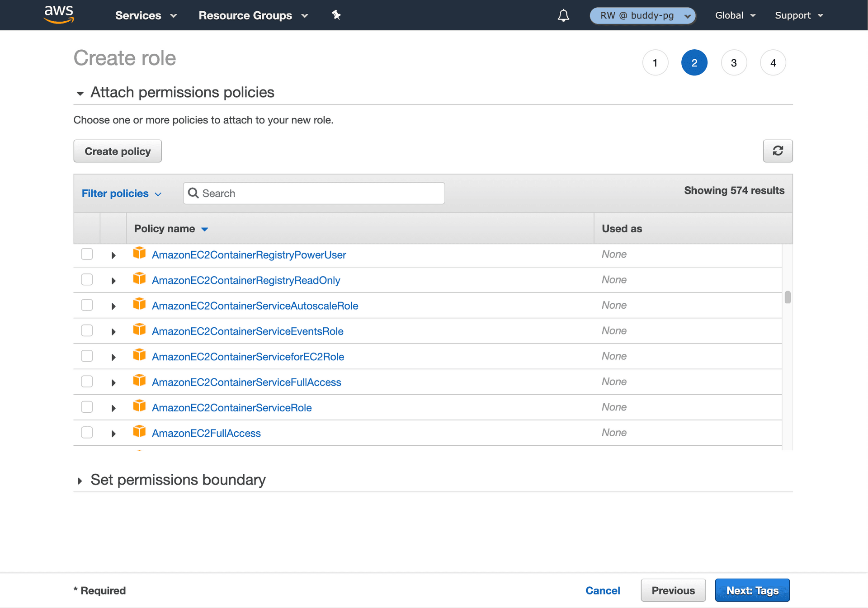Viewport: 868px width, 608px height.
Task: Go to wizard step 1
Action: pyautogui.click(x=655, y=62)
